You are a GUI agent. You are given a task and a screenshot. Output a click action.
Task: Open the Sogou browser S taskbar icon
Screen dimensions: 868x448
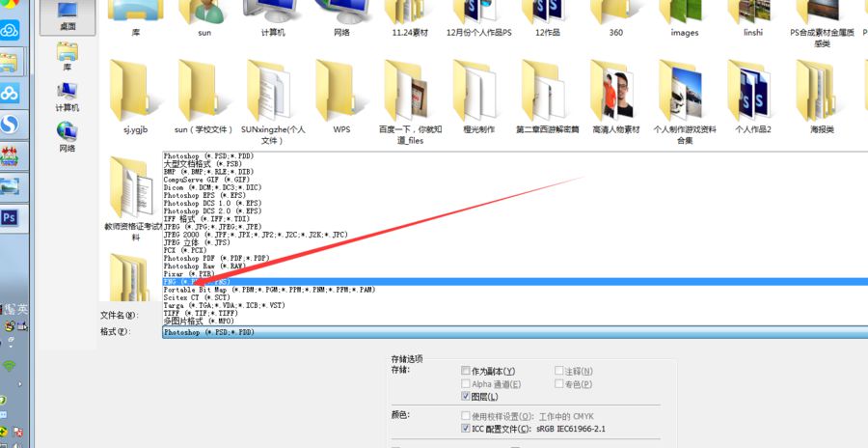pos(10,125)
